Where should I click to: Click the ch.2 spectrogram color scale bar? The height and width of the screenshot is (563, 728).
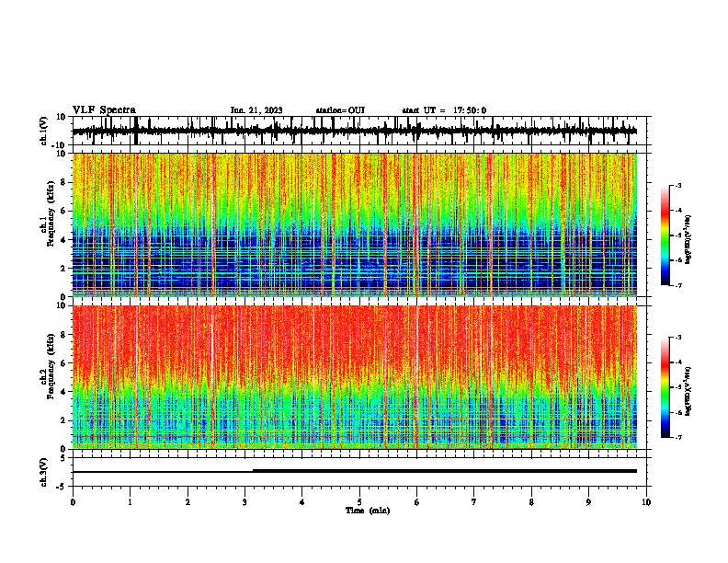click(x=665, y=387)
